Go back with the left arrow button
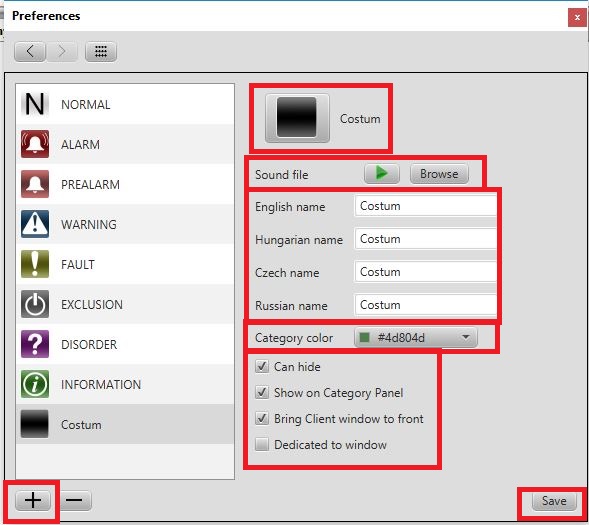This screenshot has height=525, width=589. (30, 51)
